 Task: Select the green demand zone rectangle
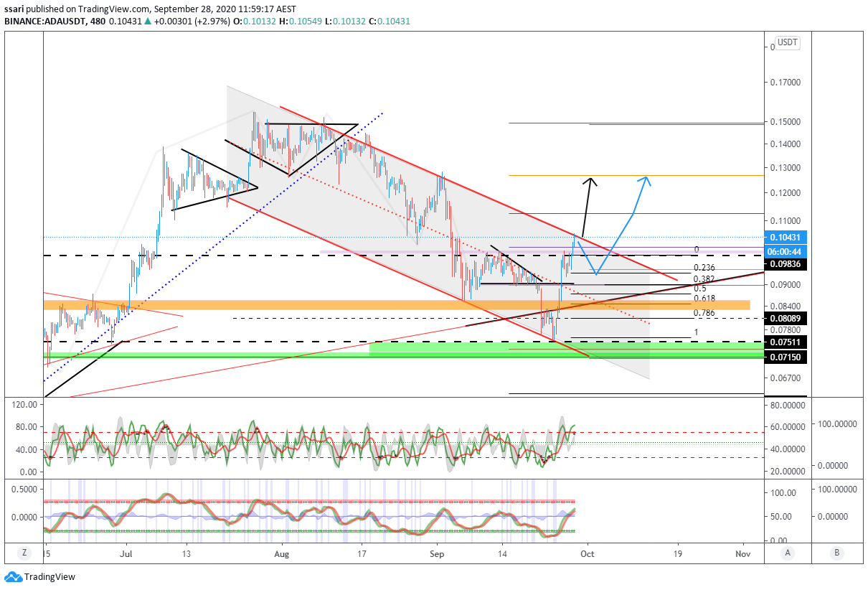click(567, 350)
